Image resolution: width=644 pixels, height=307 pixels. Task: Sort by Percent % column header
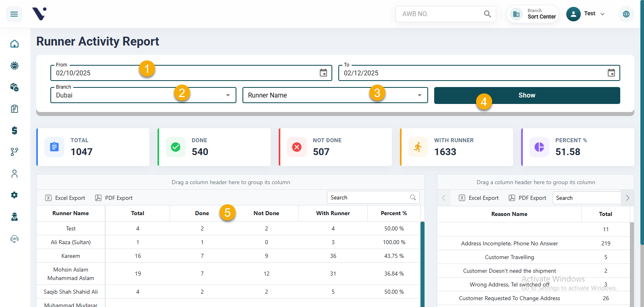(393, 213)
